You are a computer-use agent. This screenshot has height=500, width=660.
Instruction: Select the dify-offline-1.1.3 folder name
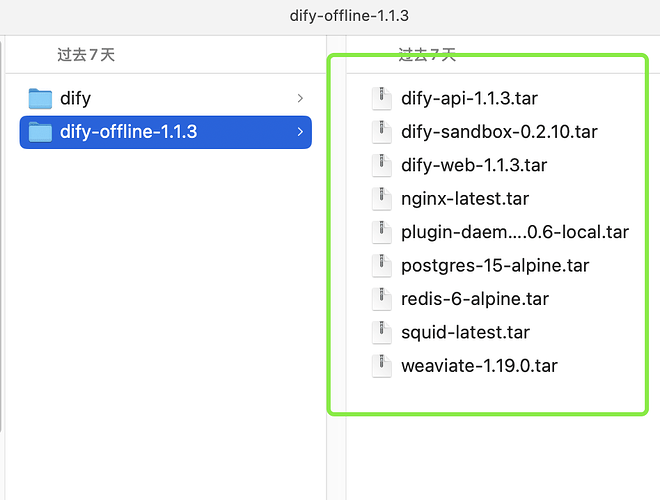coord(128,132)
